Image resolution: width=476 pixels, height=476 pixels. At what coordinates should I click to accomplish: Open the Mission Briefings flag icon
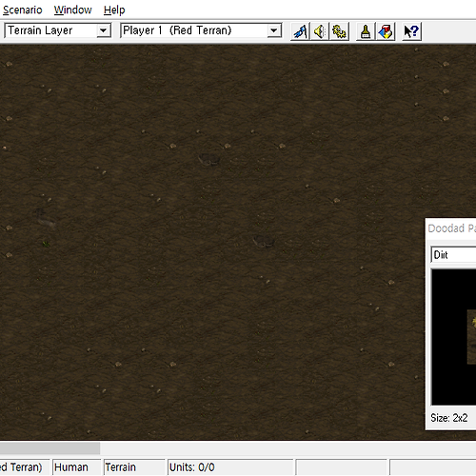(x=300, y=31)
